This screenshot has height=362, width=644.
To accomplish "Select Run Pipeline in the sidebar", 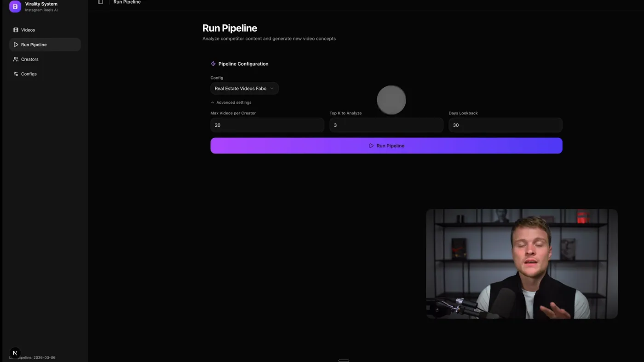I will tap(45, 45).
